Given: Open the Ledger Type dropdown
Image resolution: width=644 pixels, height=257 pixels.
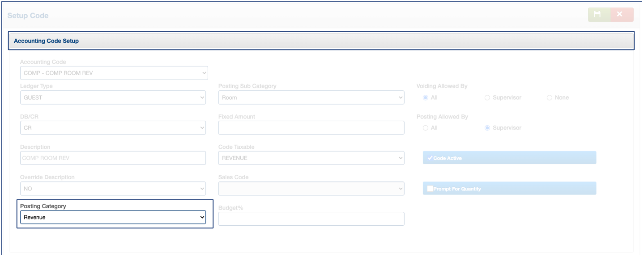Looking at the screenshot, I should [x=113, y=97].
